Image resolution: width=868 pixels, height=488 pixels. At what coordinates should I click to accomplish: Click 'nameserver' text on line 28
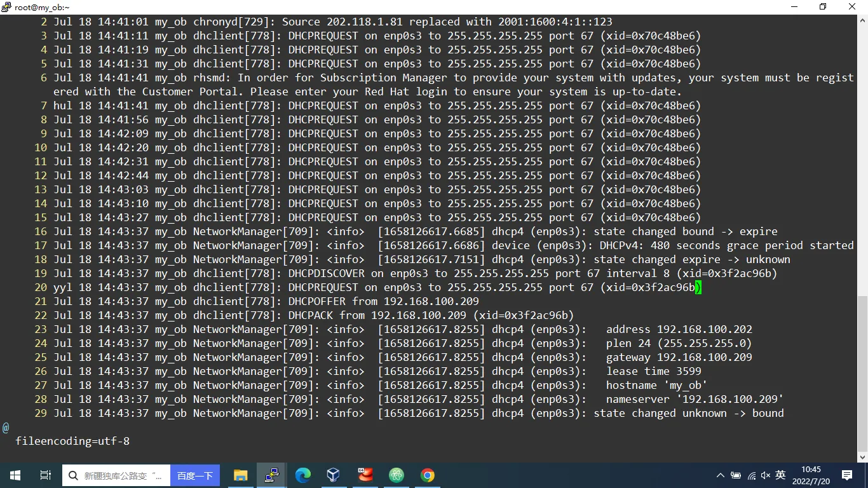tap(638, 399)
